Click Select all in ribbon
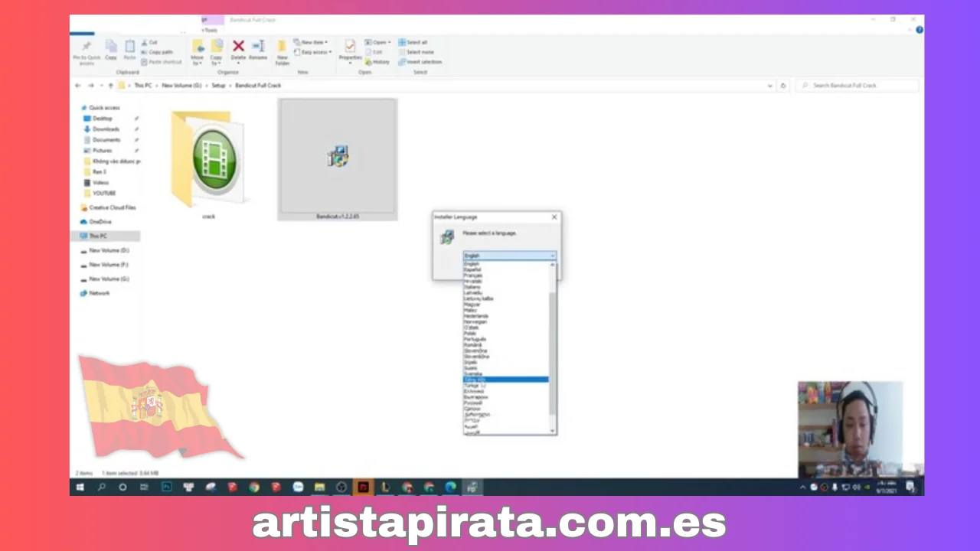The width and height of the screenshot is (980, 551). point(413,42)
